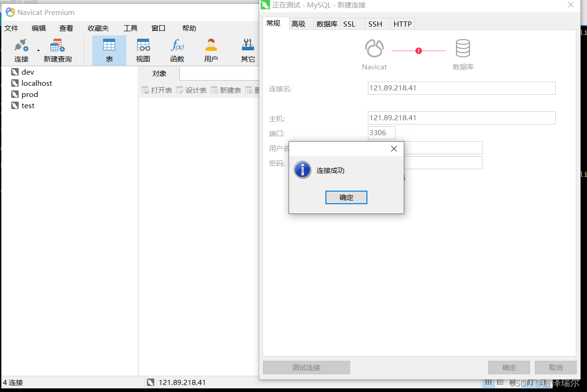Click the 主机 (Host) input field
This screenshot has height=392, width=587.
point(462,118)
